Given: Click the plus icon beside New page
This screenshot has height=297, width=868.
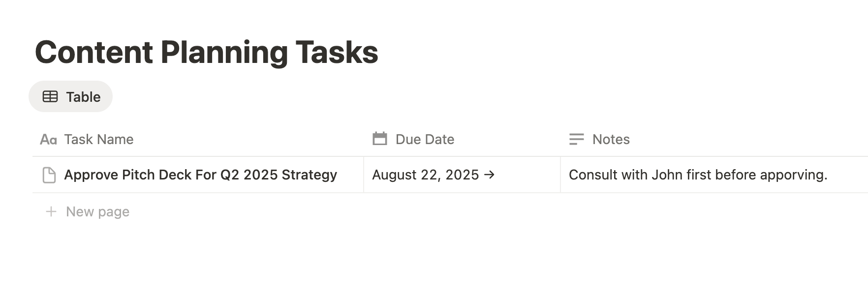Looking at the screenshot, I should [51, 211].
